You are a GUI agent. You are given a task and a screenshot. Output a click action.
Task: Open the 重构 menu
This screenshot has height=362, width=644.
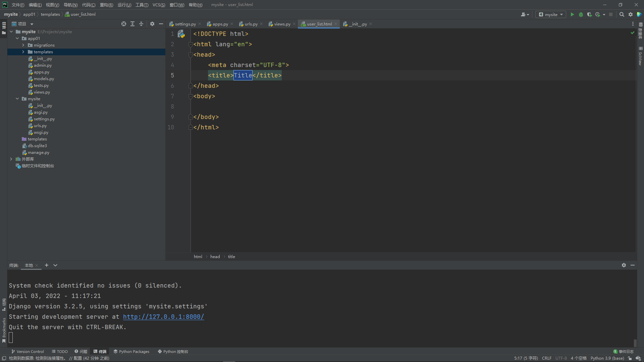[106, 5]
